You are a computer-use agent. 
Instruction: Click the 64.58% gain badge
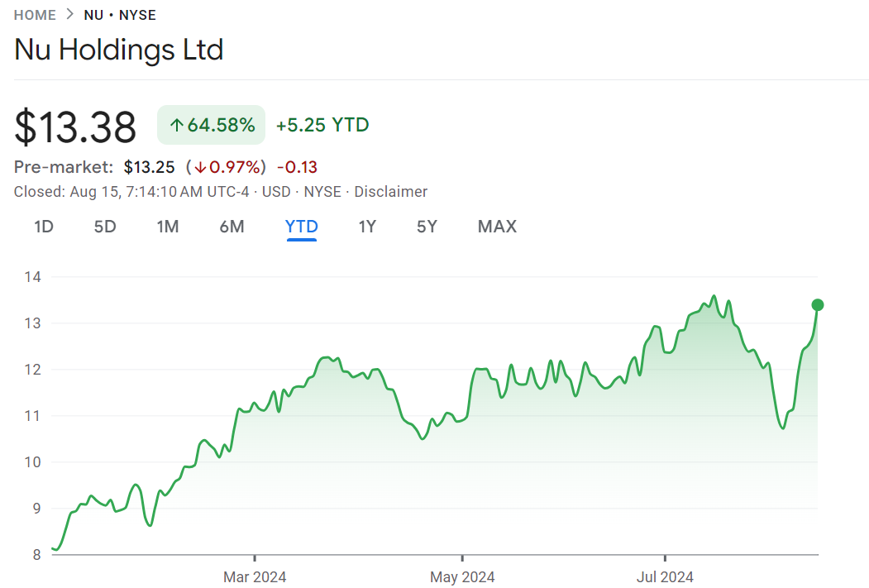[x=211, y=125]
